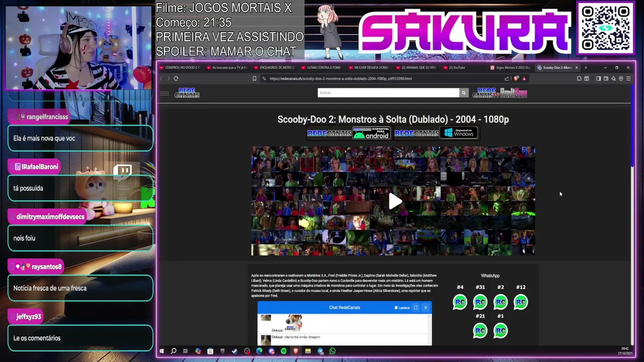Open the RedeCanais TV logo link
The width and height of the screenshot is (644, 362).
tap(485, 93)
